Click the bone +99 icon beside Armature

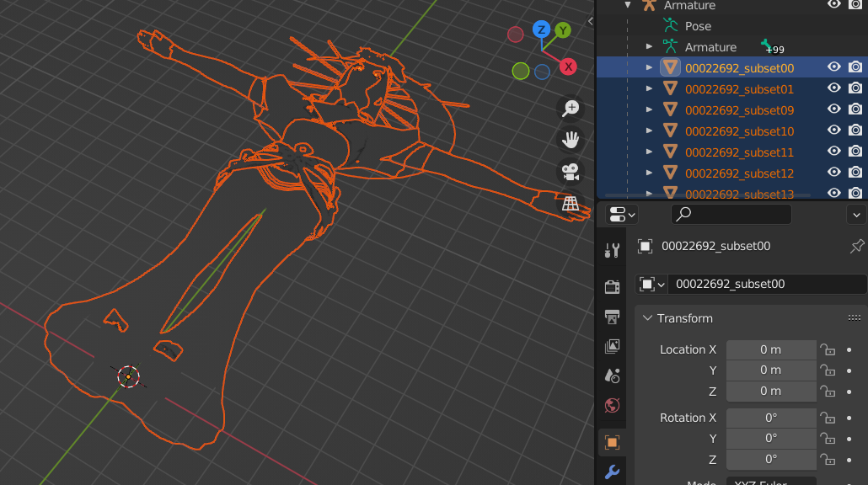[x=772, y=47]
